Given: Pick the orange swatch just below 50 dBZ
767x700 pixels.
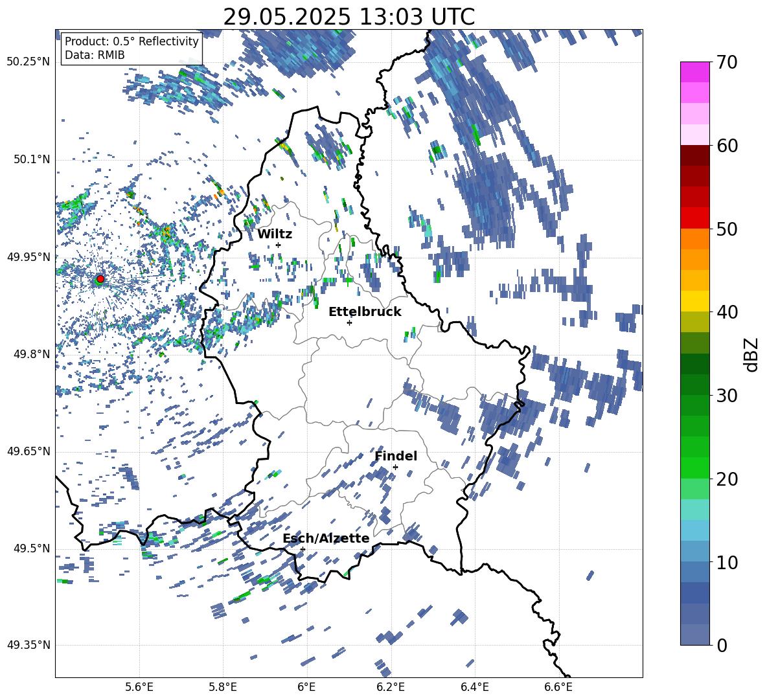Looking at the screenshot, I should [694, 239].
